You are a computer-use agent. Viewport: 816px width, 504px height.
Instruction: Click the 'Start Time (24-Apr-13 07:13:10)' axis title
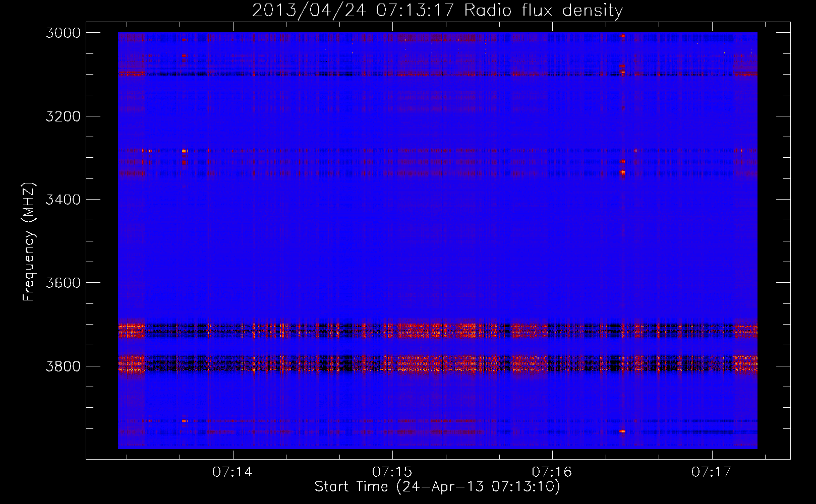pos(437,487)
